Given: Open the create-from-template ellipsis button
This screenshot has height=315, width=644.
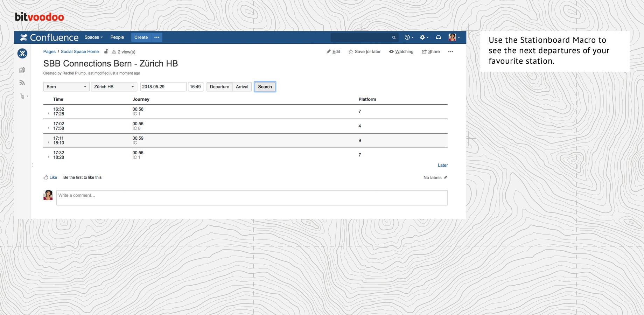Looking at the screenshot, I should click(157, 37).
